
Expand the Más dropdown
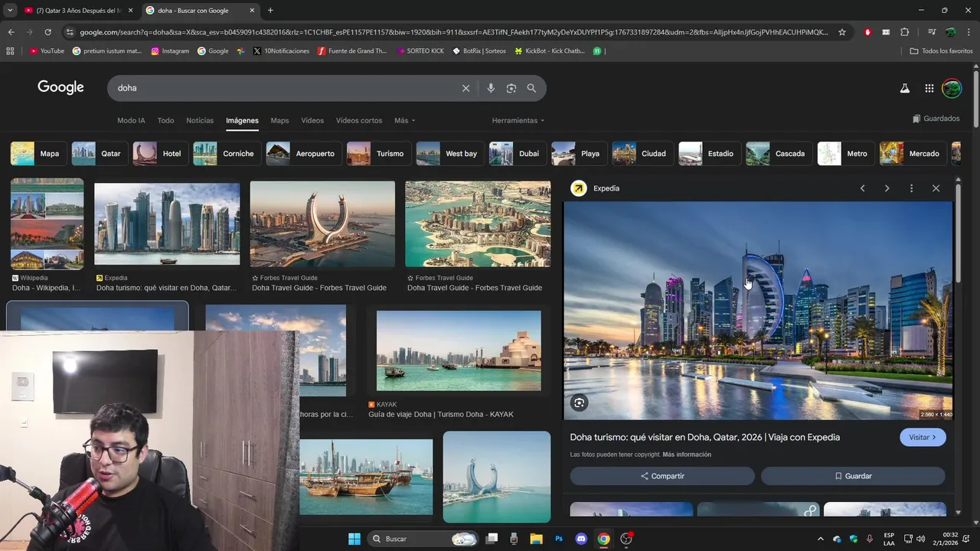[405, 120]
